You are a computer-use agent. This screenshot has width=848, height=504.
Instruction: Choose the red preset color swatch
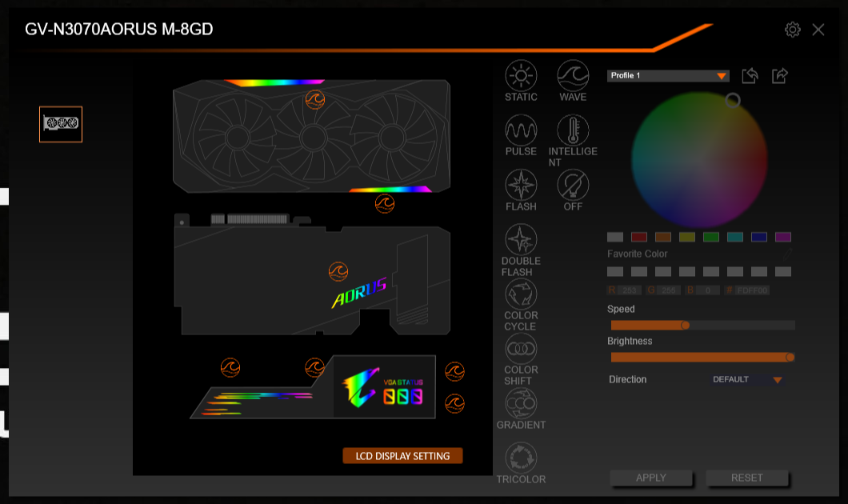coord(639,237)
